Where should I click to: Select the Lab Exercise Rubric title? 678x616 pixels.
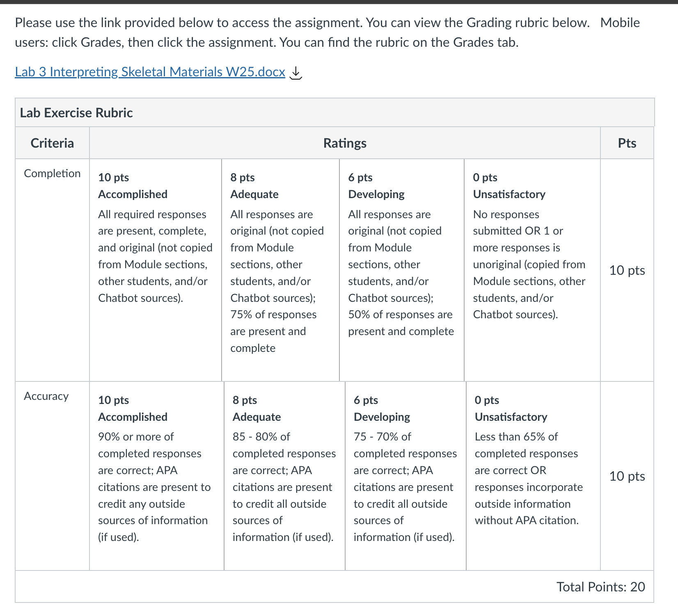[76, 113]
